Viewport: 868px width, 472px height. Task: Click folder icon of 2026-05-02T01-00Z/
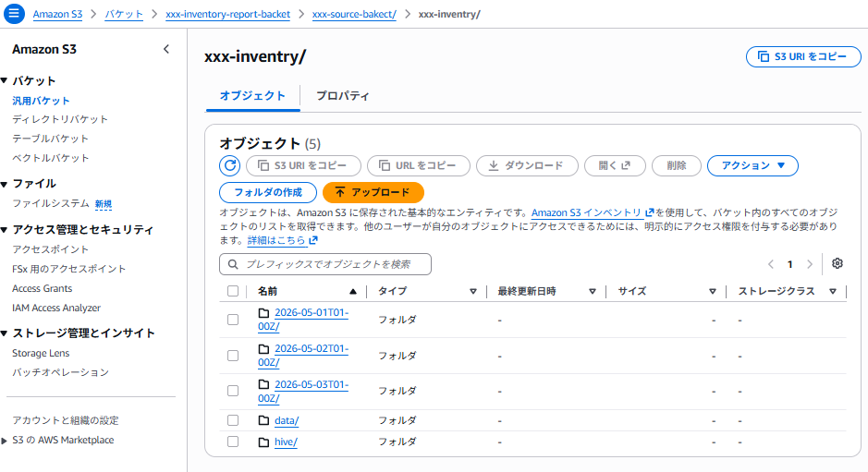[263, 348]
